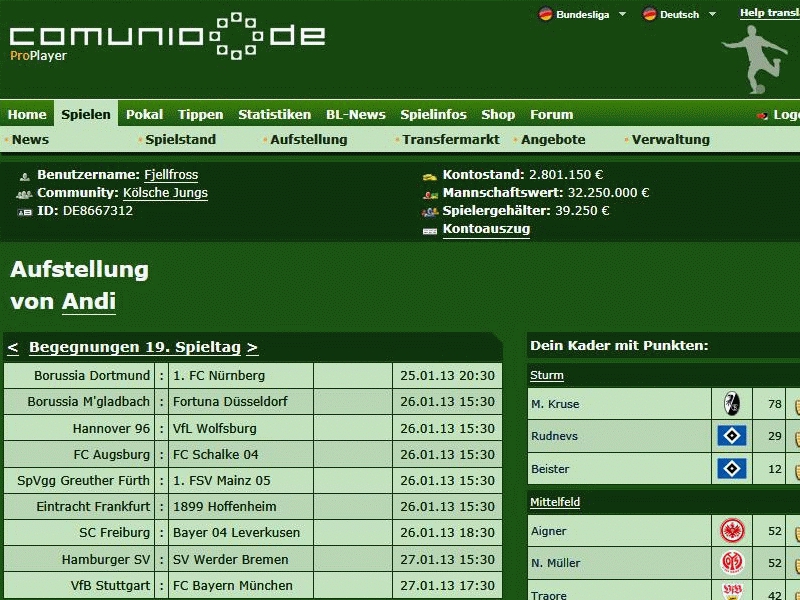
Task: Open the Angebote submenu item
Action: (553, 139)
